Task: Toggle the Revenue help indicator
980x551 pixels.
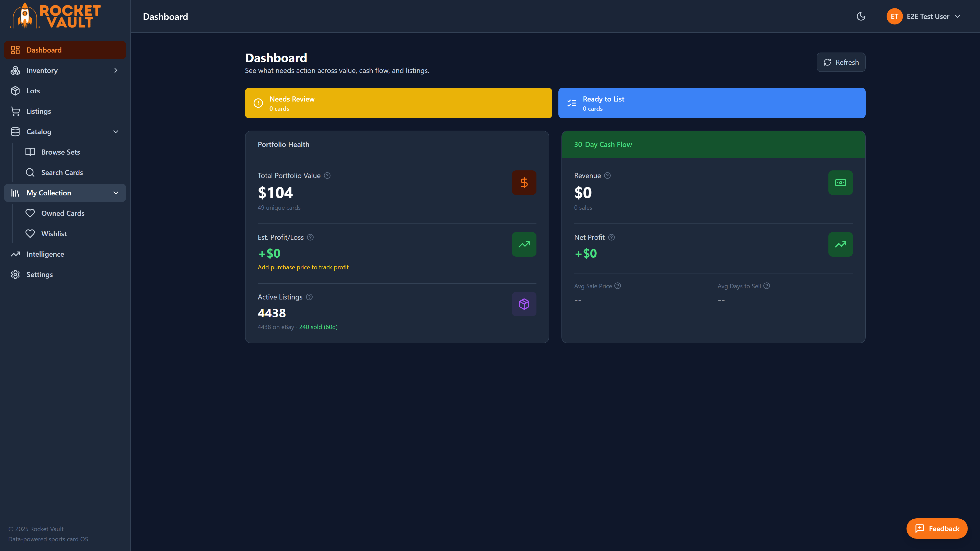Action: pos(607,175)
